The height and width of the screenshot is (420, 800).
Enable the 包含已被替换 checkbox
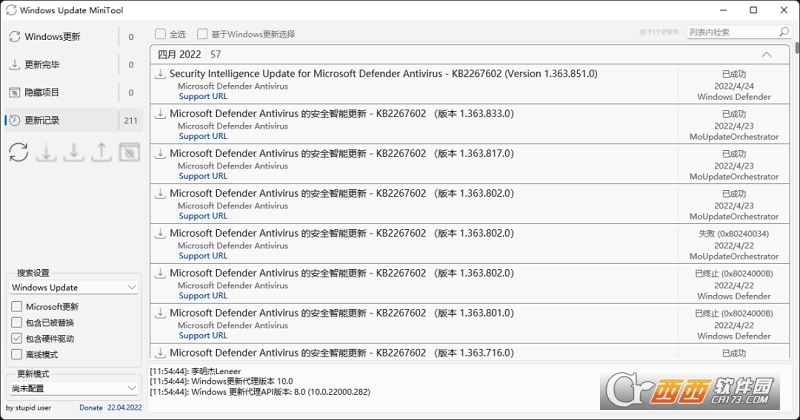(17, 323)
